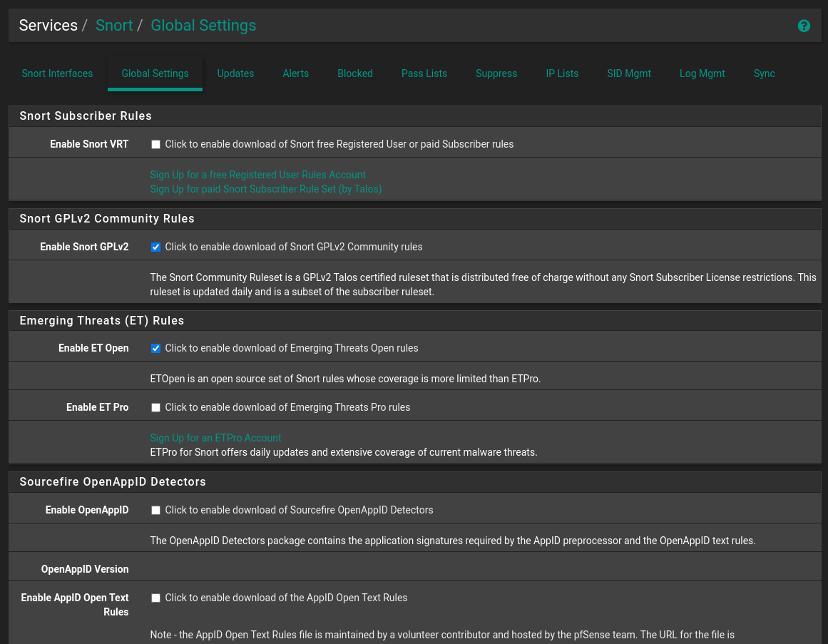Click text 'Click to enable download of Snort GPLv2 Community rules'
Image resolution: width=828 pixels, height=644 pixels.
coord(294,247)
